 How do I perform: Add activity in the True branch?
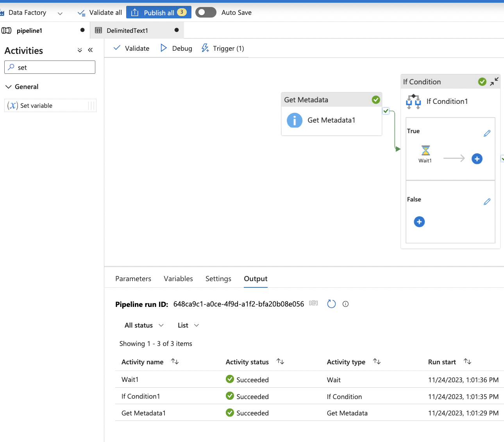(x=477, y=159)
